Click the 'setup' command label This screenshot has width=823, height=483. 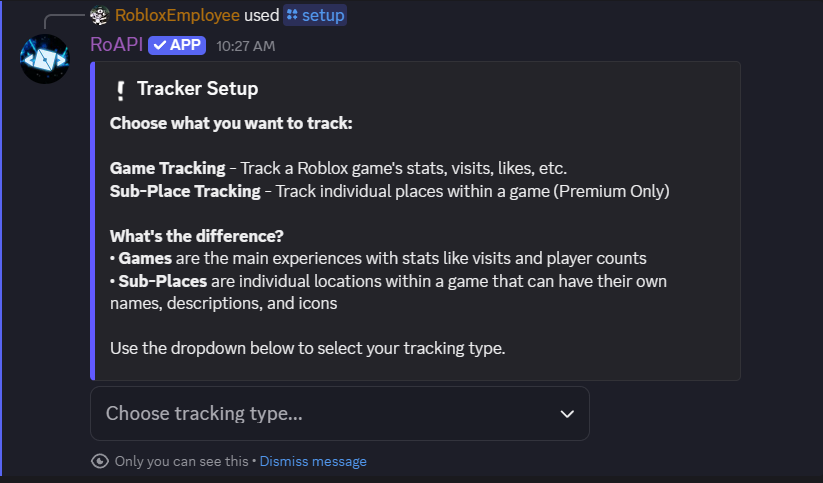coord(323,15)
